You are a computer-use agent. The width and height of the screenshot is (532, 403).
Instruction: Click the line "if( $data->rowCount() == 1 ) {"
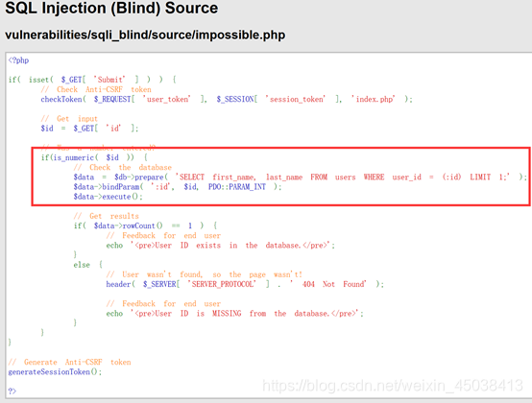tap(145, 225)
